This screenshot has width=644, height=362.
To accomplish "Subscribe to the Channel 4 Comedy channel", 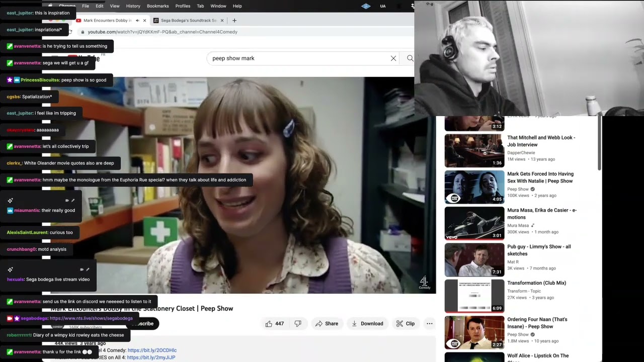I will (x=144, y=324).
